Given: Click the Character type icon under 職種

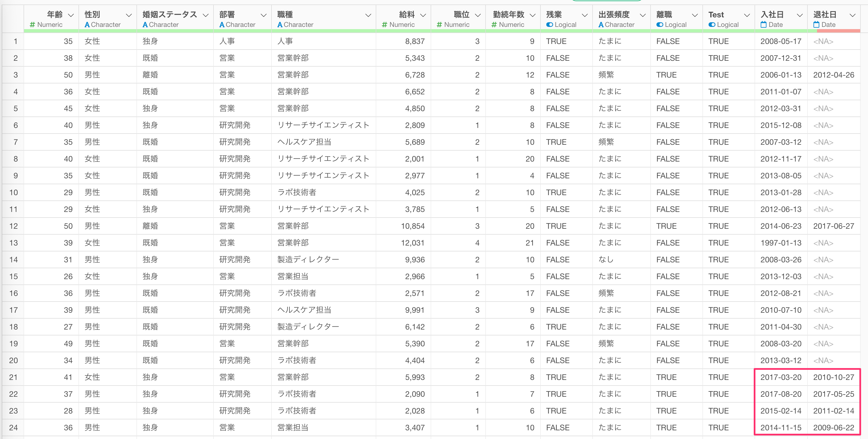Looking at the screenshot, I should pos(280,25).
